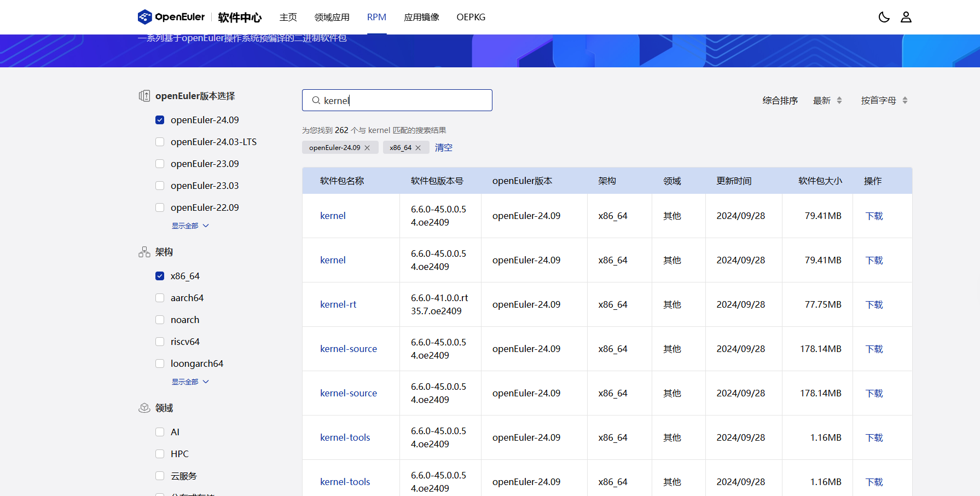Check the openEuler-24.03-LTS version checkbox

[x=160, y=142]
